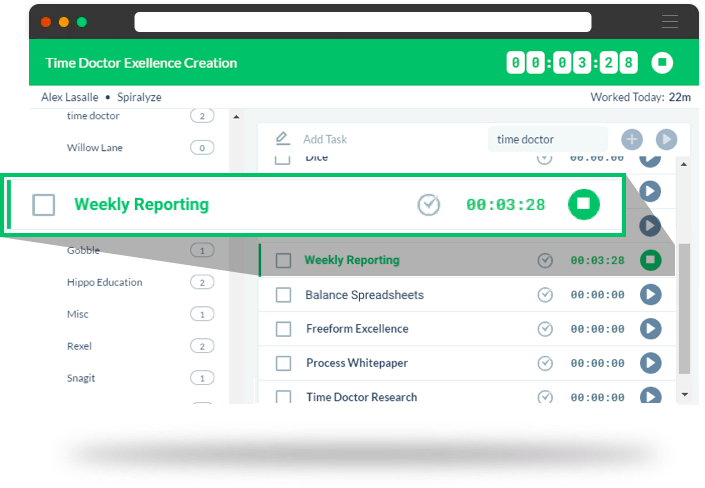Viewport: 705px width, 488px height.
Task: Click the task list scroll-up arrow
Action: tap(684, 165)
